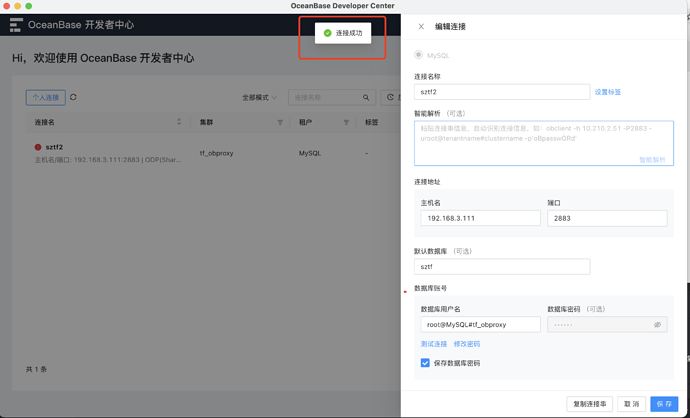
Task: Click the 标签 column header
Action: 371,122
